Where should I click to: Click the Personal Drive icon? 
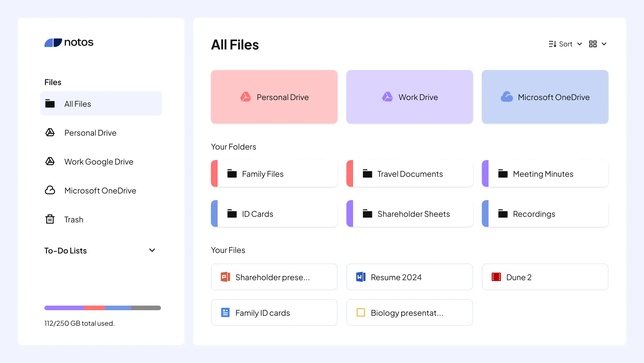pyautogui.click(x=245, y=97)
